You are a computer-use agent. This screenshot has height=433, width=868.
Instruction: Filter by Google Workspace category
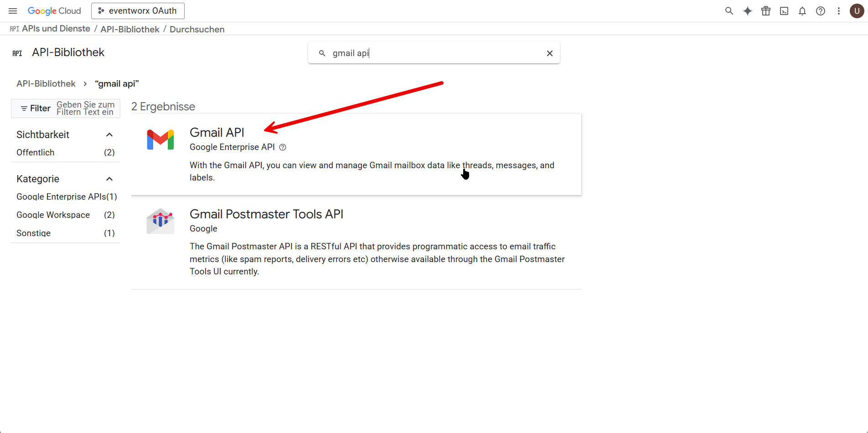(x=66, y=215)
